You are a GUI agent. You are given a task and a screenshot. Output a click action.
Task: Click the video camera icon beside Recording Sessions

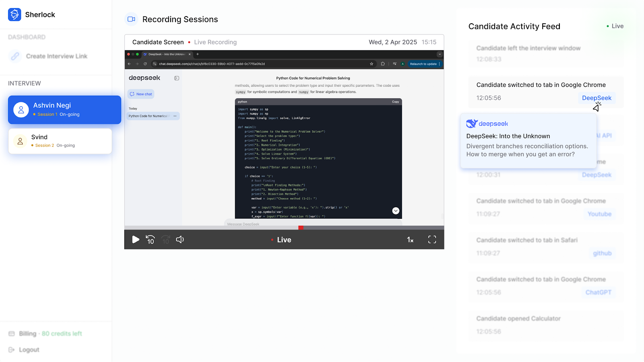pos(131,19)
